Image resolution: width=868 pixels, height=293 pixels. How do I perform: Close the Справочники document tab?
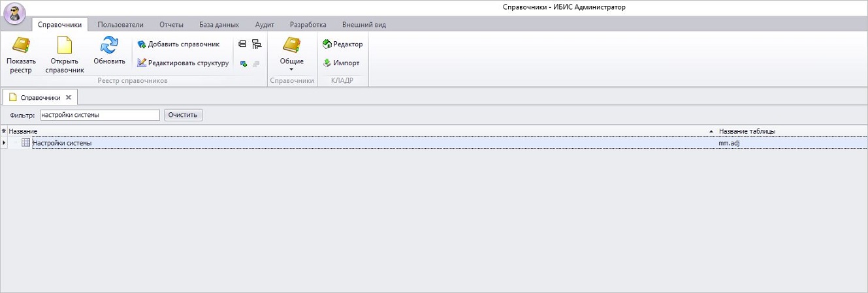point(69,97)
